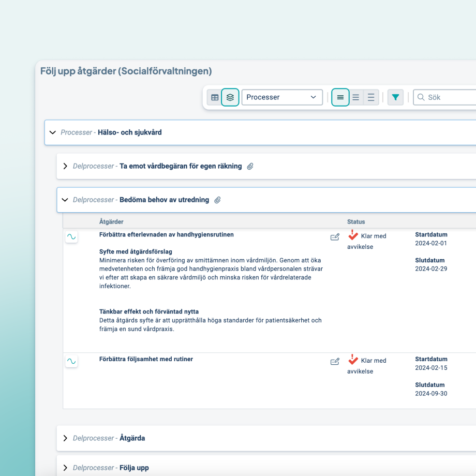Select medium row density icon

click(x=356, y=97)
